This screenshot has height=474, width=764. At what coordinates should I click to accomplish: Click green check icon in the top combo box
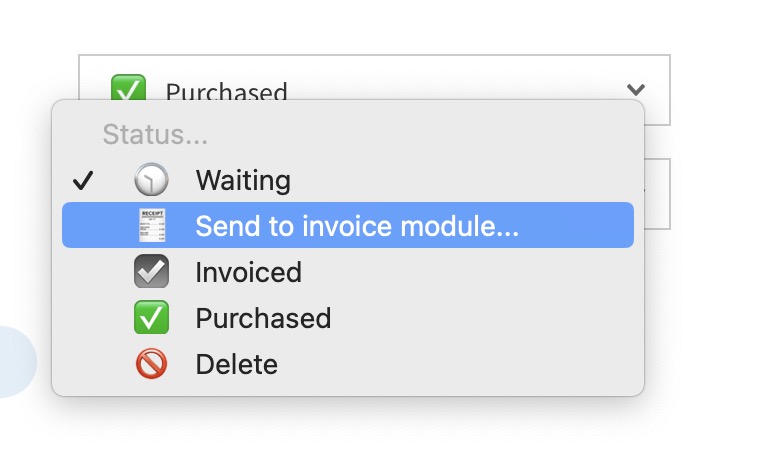click(127, 88)
